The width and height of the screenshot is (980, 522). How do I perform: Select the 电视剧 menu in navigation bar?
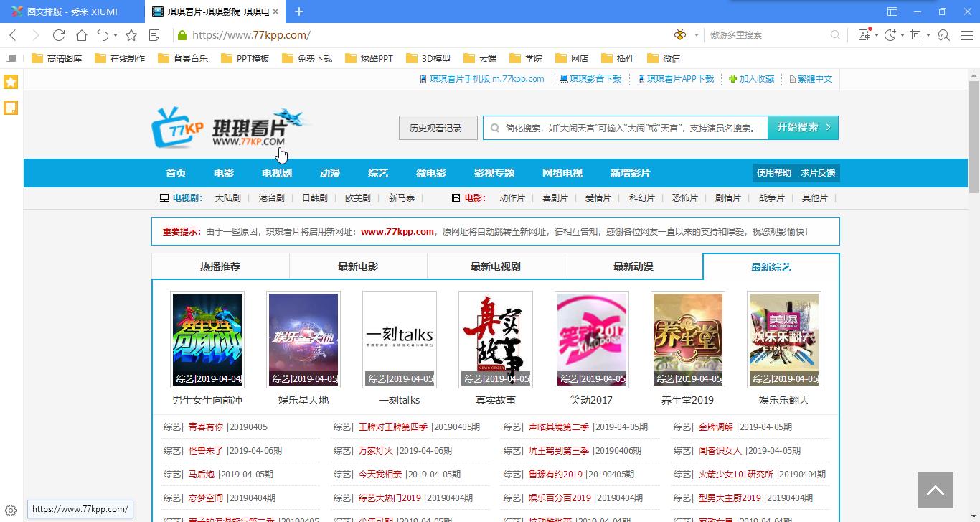275,172
